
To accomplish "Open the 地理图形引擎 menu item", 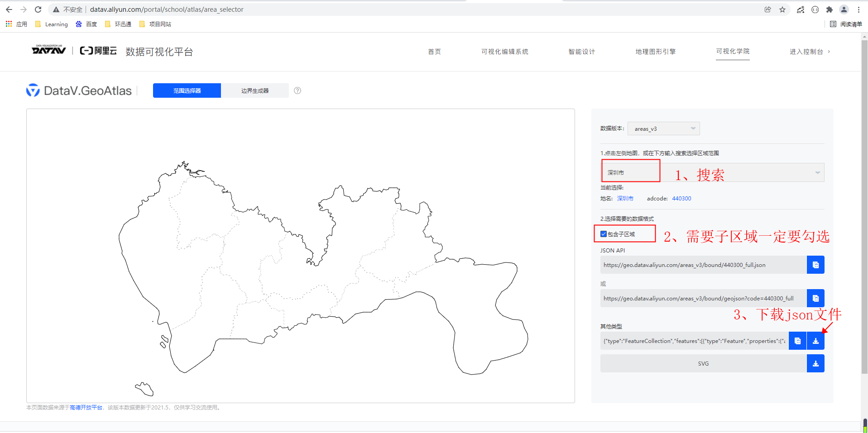I will coord(655,52).
